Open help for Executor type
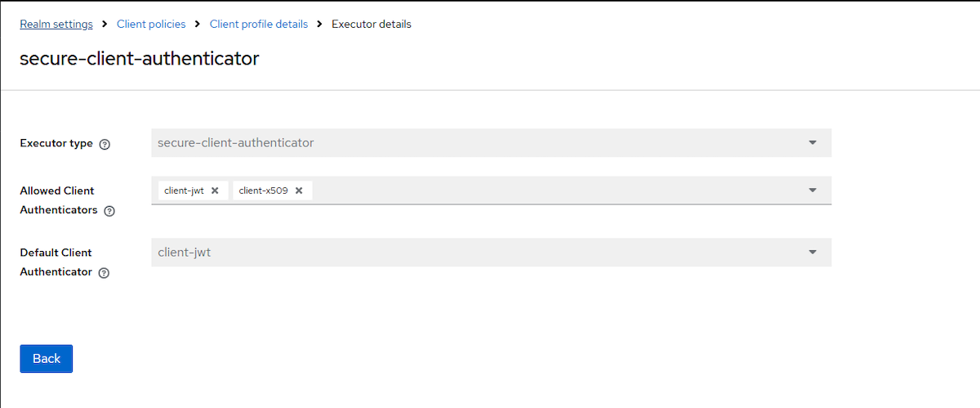Viewport: 980px width, 408px height. [x=105, y=144]
